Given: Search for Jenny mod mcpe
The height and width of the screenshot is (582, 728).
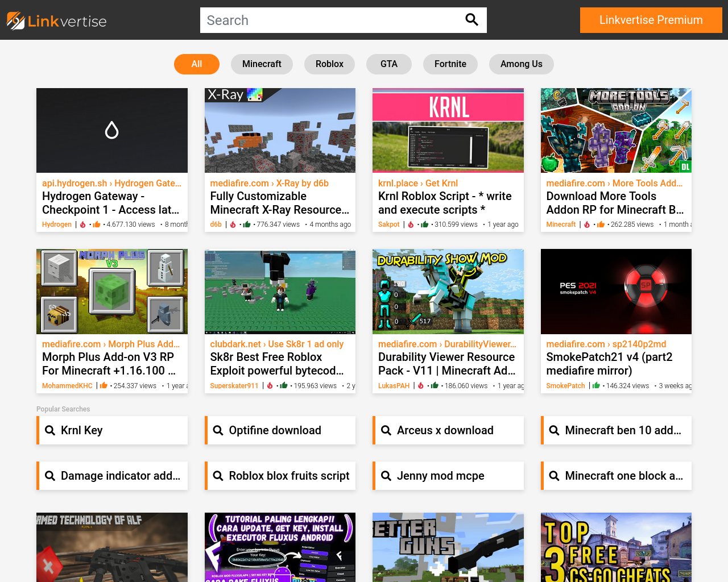Looking at the screenshot, I should pos(448,476).
